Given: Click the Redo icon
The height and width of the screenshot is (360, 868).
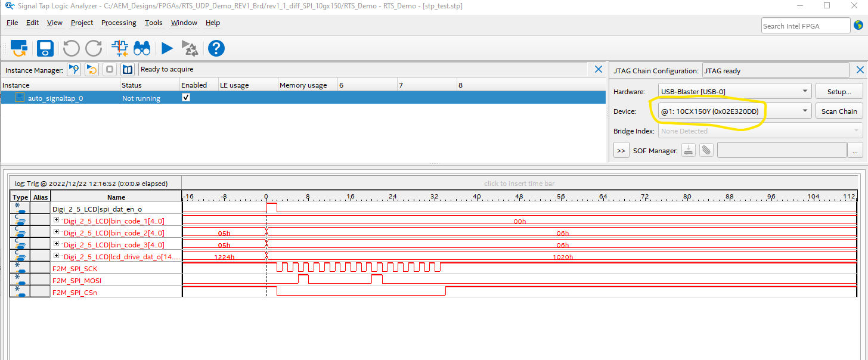Looking at the screenshot, I should [x=94, y=48].
